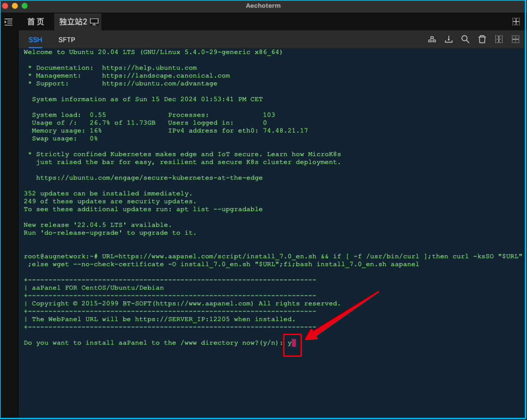
Task: Click the https://ubuntu.com/advantage link
Action: [160, 83]
